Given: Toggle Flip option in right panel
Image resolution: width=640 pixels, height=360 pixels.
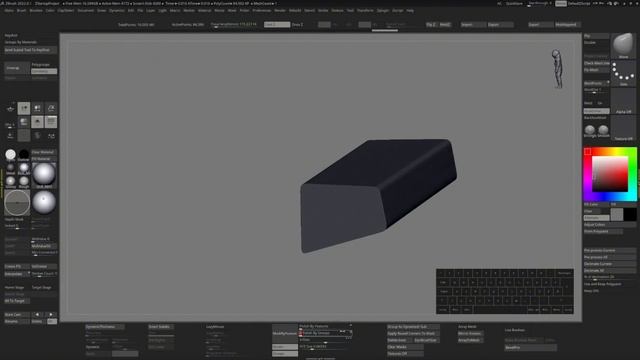Looking at the screenshot, I should pos(596,36).
